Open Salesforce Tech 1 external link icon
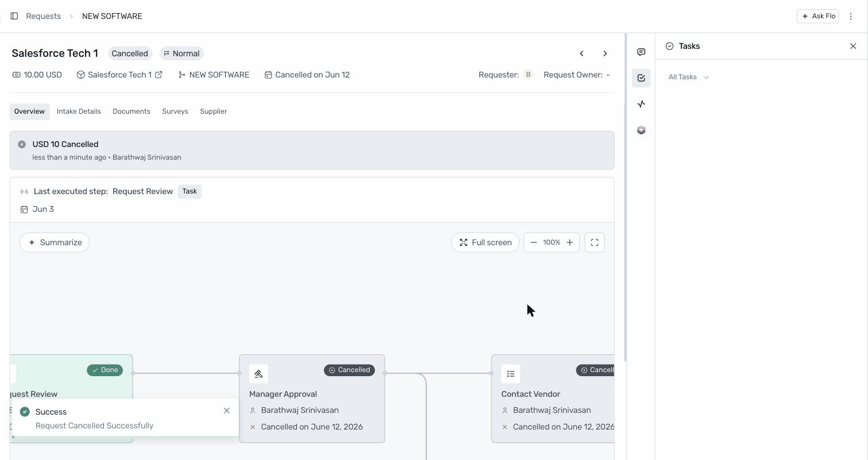Screen dimensions: 868x460 tap(159, 75)
